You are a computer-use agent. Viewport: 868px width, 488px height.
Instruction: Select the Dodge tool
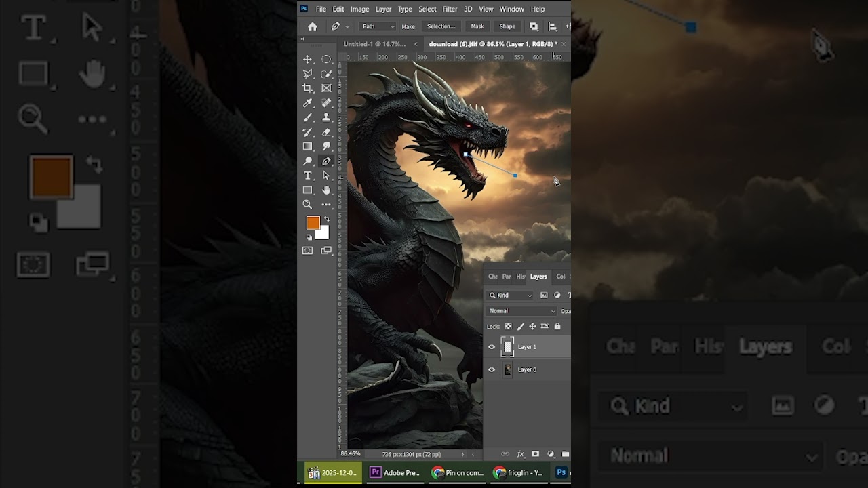coord(308,161)
